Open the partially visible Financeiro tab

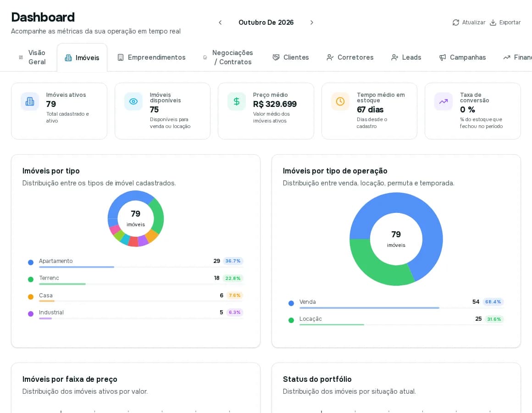coord(517,57)
